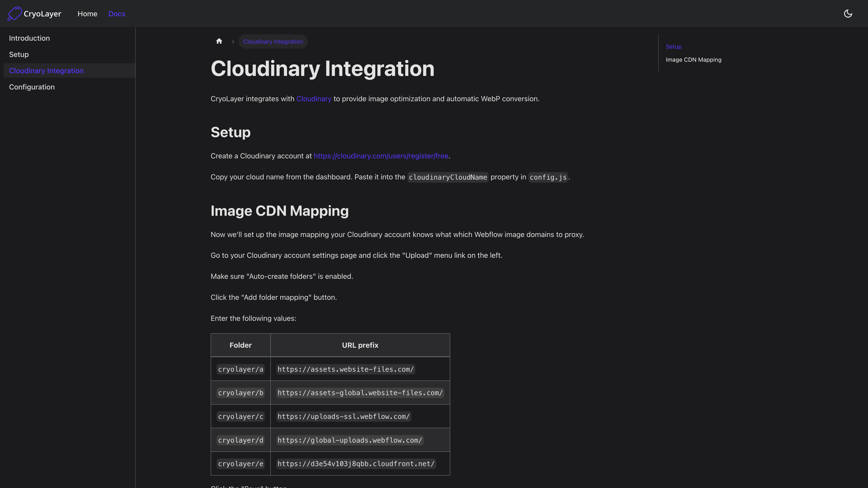This screenshot has height=488, width=868.
Task: Open the Cloudinary free registration URL
Action: coord(381,156)
